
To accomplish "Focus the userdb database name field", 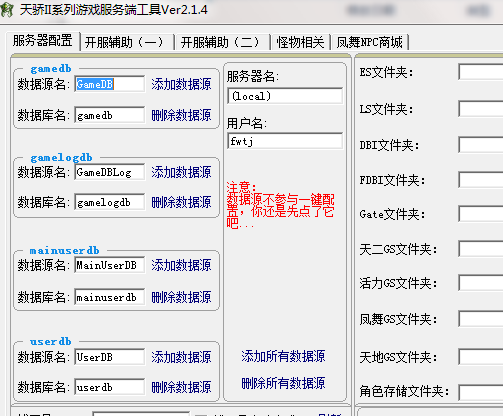I will 110,387.
